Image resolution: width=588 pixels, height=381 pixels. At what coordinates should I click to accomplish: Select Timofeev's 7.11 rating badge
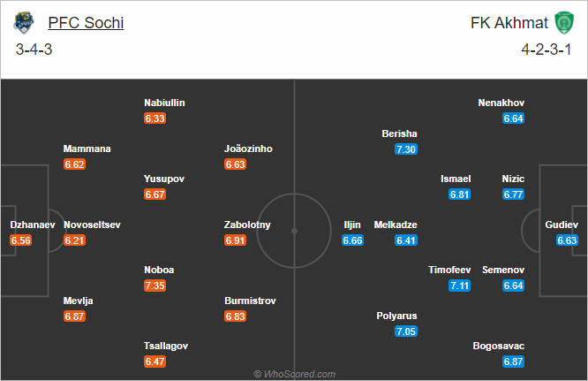(x=459, y=286)
